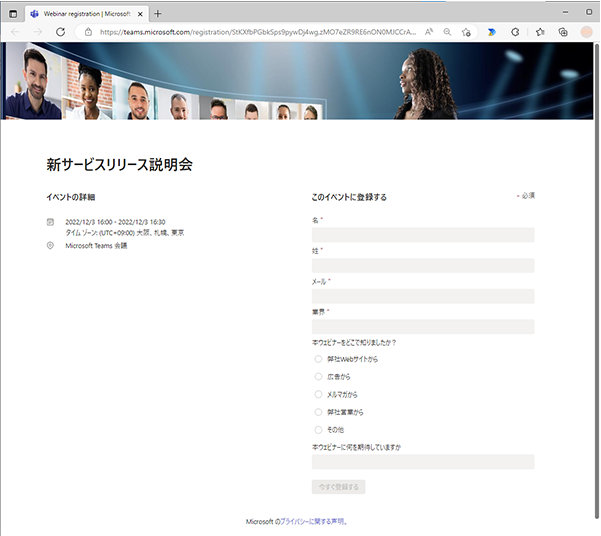Click the 今すぐ登録する register button

pos(338,487)
